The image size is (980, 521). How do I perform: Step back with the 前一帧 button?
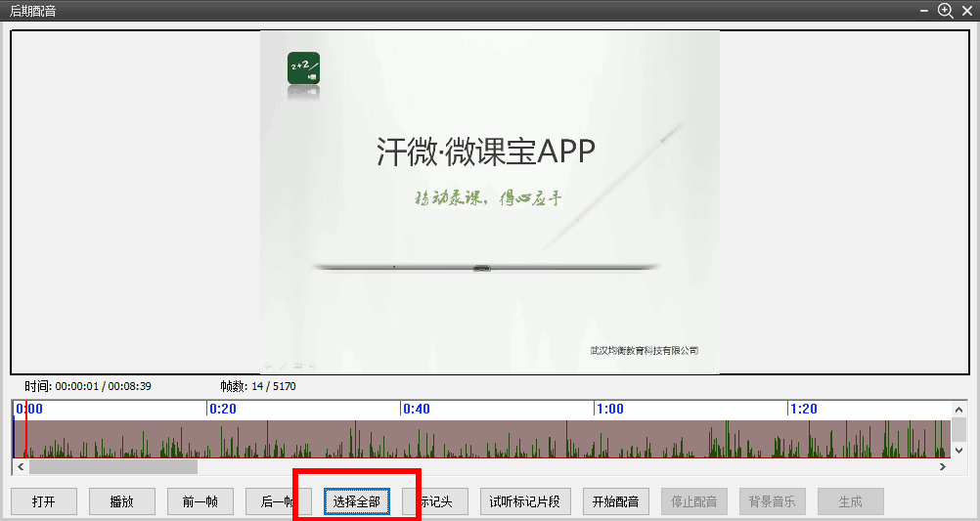pyautogui.click(x=200, y=501)
